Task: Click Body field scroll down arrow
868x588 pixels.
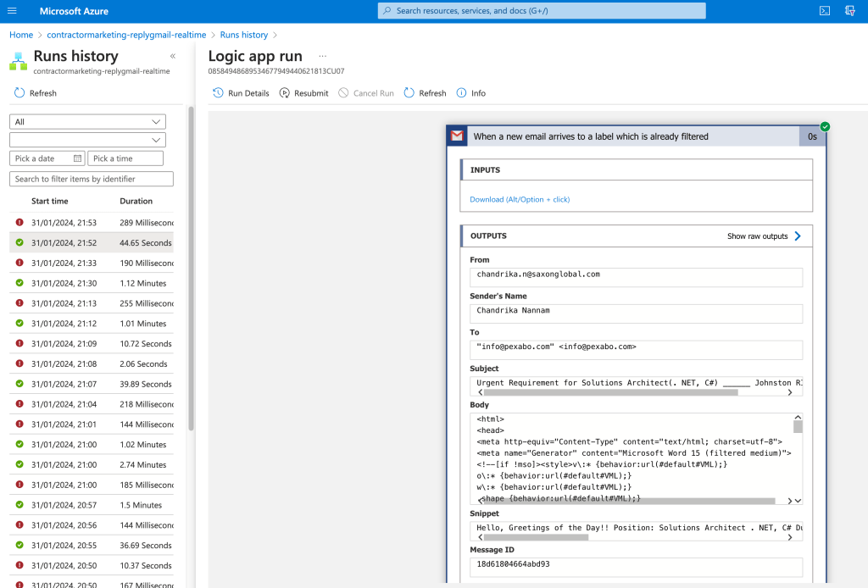Action: coord(798,501)
